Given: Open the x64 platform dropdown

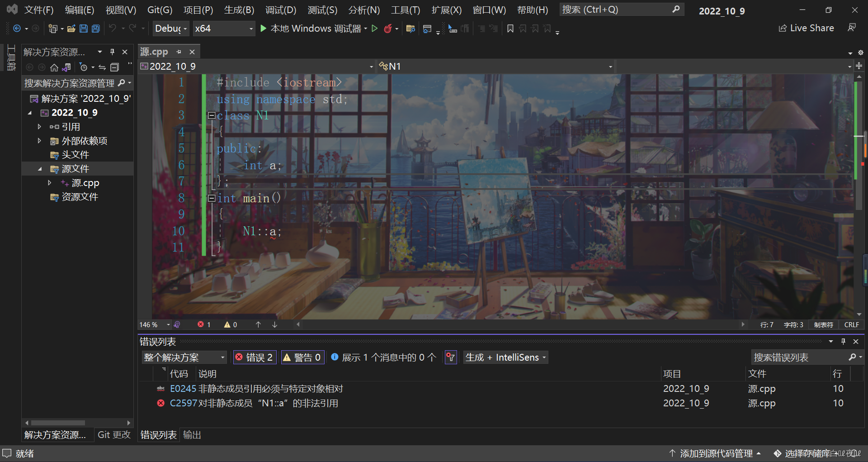Looking at the screenshot, I should [x=224, y=29].
